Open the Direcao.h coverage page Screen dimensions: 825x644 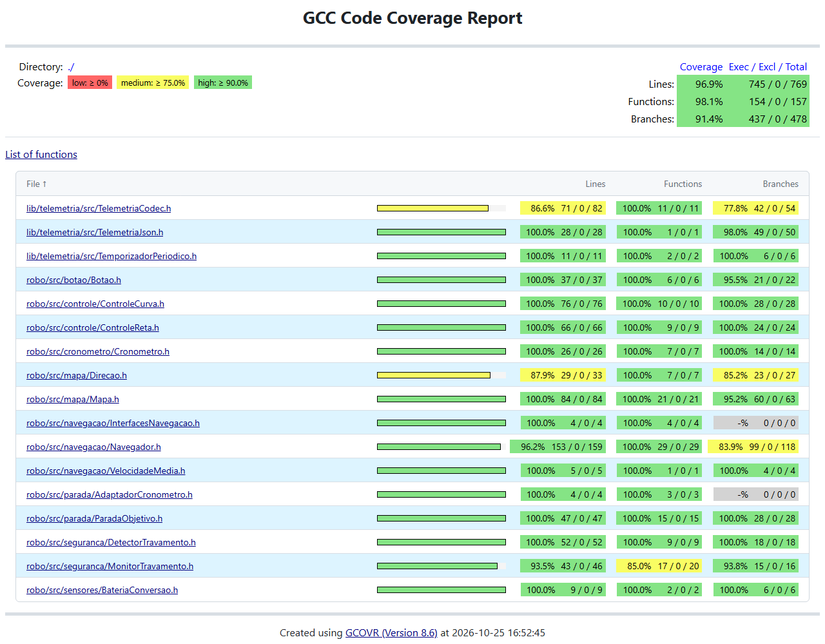[x=77, y=376]
